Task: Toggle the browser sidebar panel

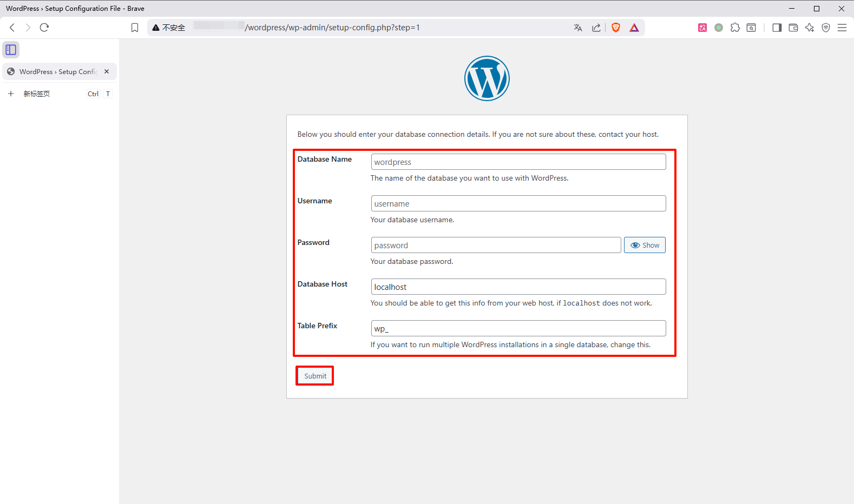Action: tap(777, 28)
